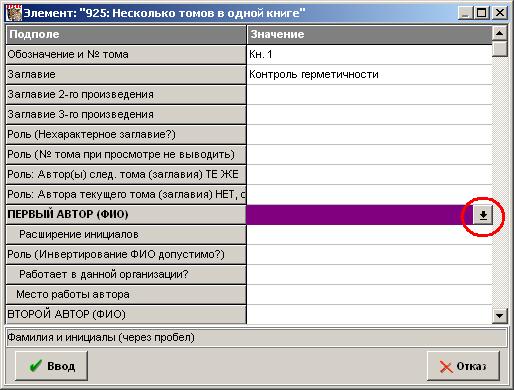Close the Элемент 925 window
Screen dimensions: 514x390
(500, 13)
